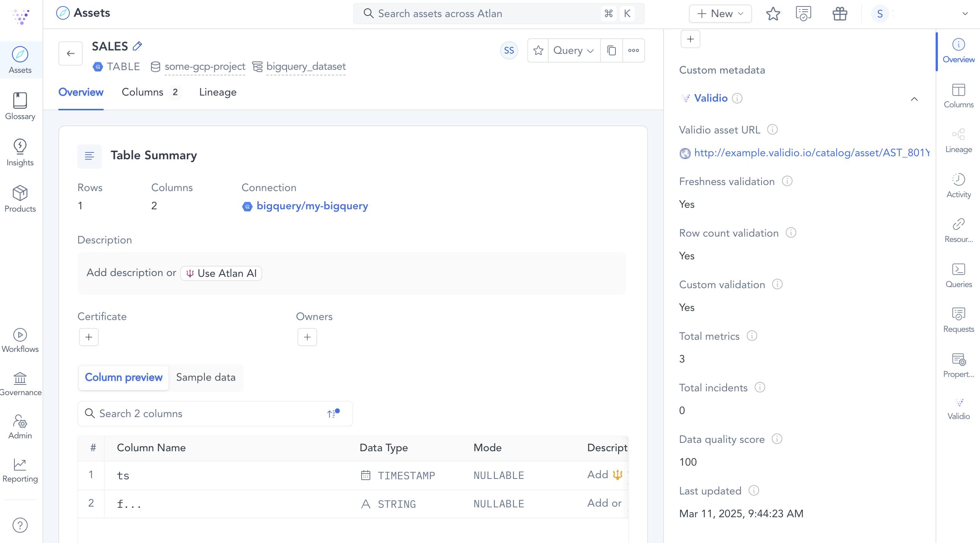This screenshot has height=543, width=980.
Task: Click the copy icon next to Query
Action: 611,50
